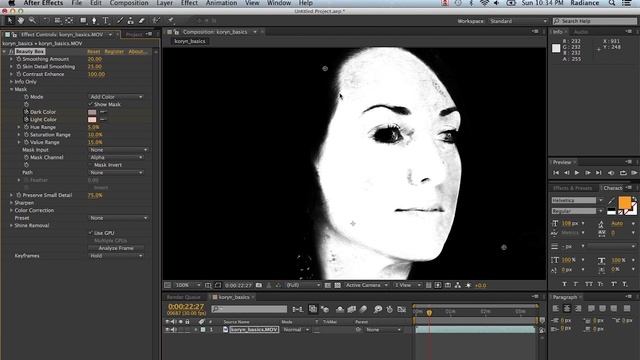Click eyedropper in Character panel
Image resolution: width=640 pixels, height=360 pixels.
[611, 201]
